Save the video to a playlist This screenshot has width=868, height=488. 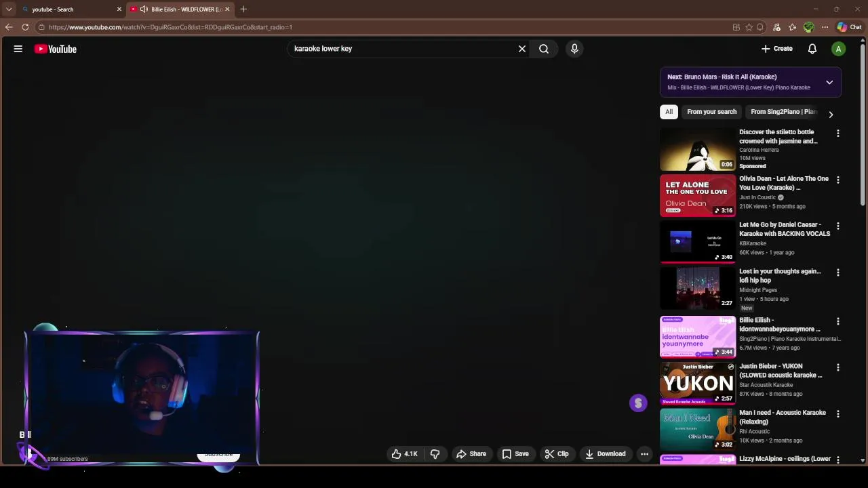(515, 454)
